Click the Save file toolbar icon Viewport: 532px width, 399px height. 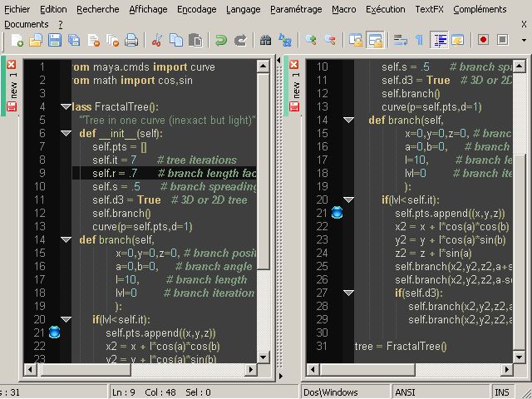pyautogui.click(x=55, y=40)
